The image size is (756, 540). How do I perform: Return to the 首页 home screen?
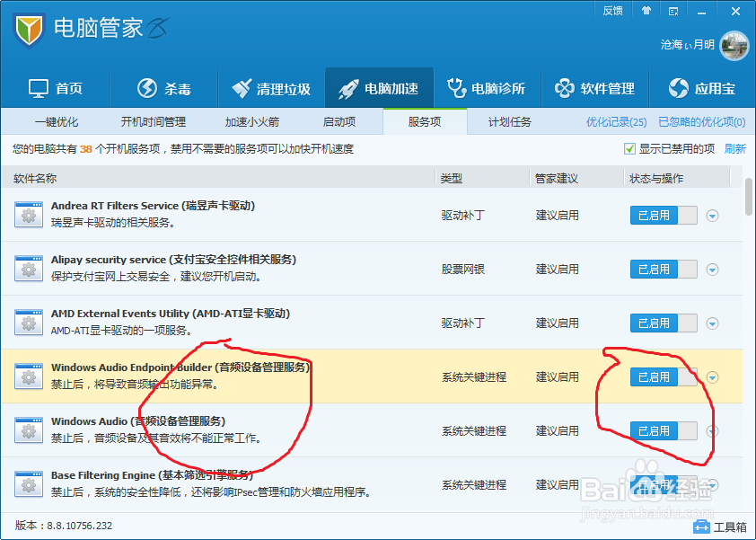coord(56,88)
